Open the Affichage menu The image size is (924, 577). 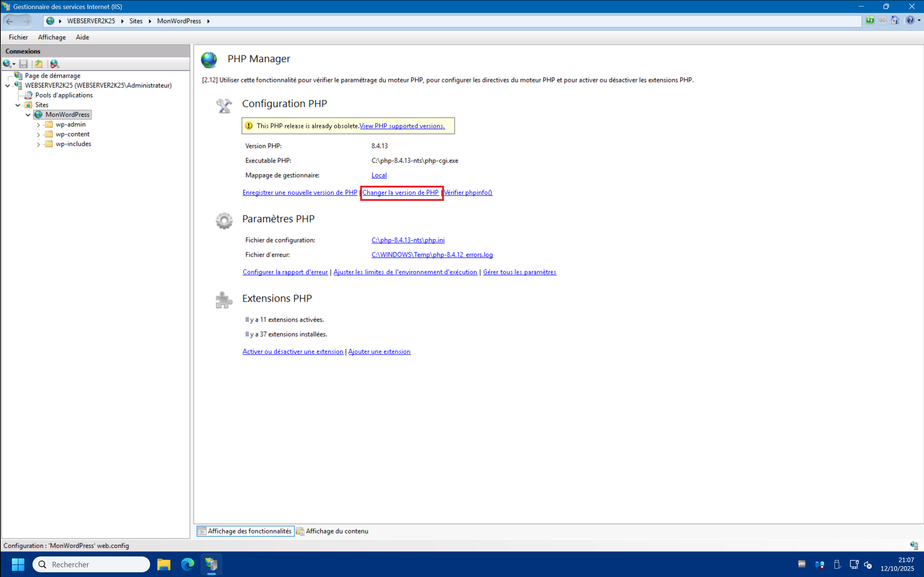52,37
